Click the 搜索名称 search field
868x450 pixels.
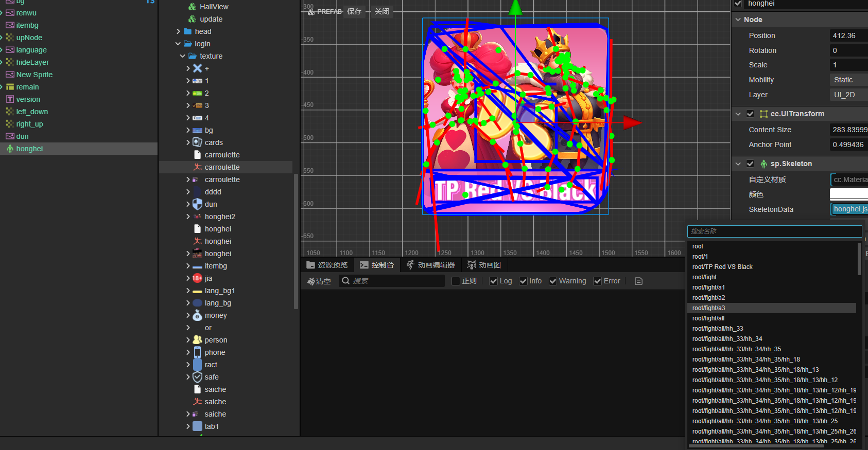point(775,231)
